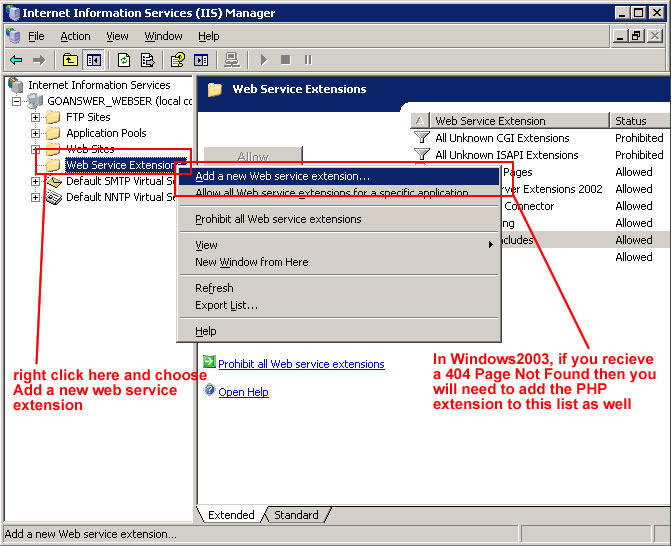Open the View submenu arrow in context menu
The height and width of the screenshot is (546, 671).
[x=490, y=245]
